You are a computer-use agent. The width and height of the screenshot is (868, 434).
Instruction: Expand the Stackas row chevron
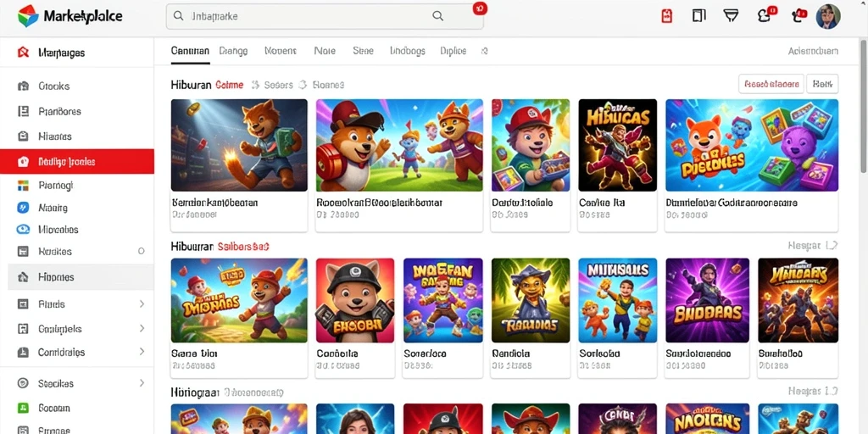(142, 383)
